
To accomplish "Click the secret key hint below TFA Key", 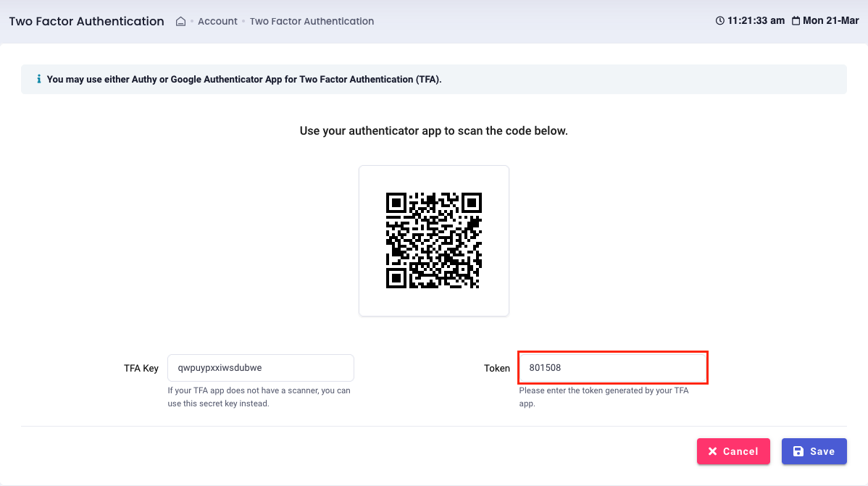I will point(259,397).
